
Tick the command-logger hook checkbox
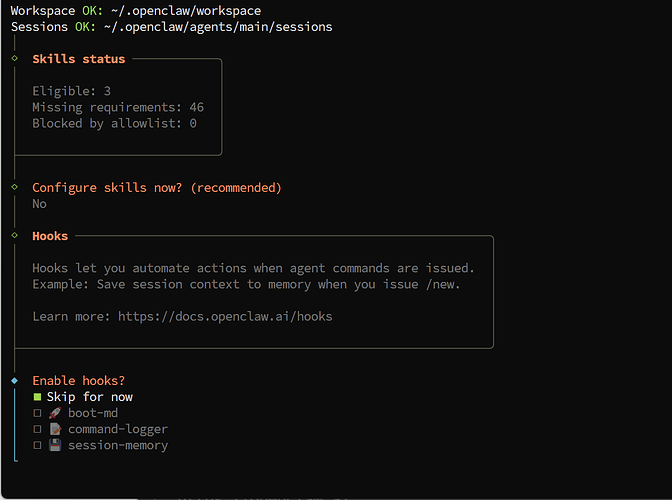tap(37, 429)
